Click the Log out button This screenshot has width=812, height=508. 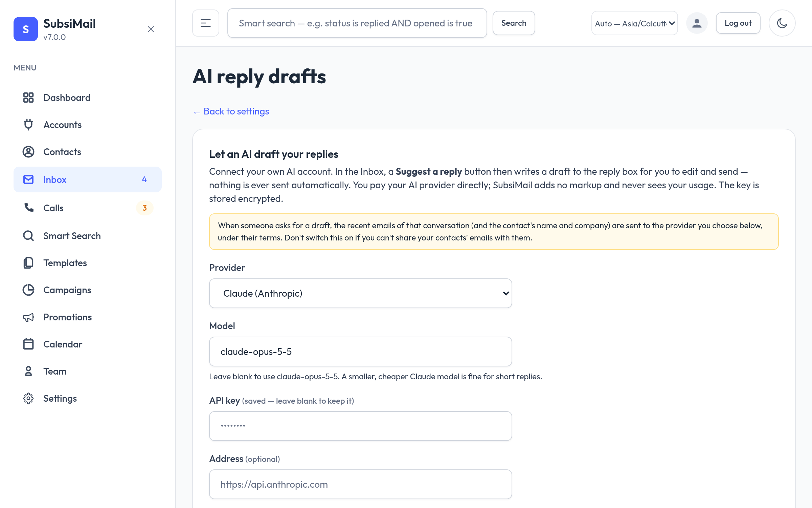click(738, 23)
